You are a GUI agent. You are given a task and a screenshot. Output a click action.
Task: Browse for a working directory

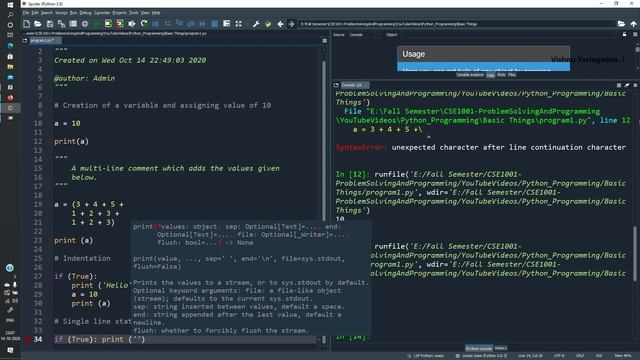tap(621, 24)
